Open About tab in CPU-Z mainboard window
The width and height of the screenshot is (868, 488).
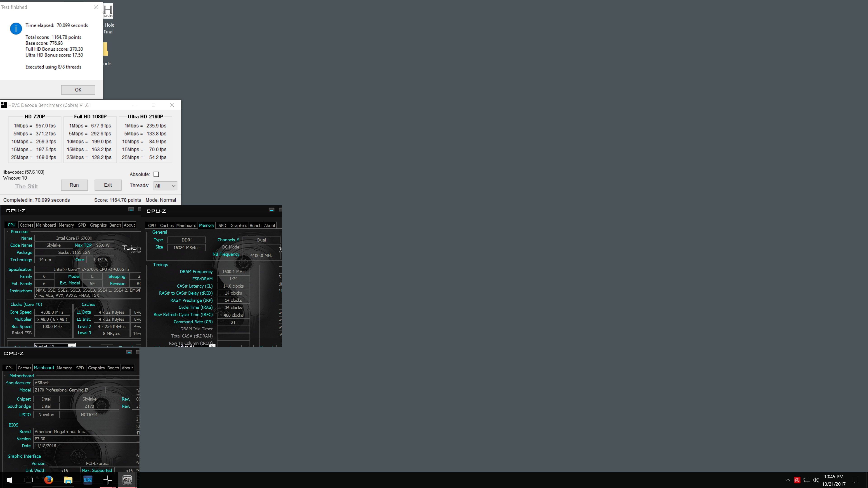click(127, 368)
